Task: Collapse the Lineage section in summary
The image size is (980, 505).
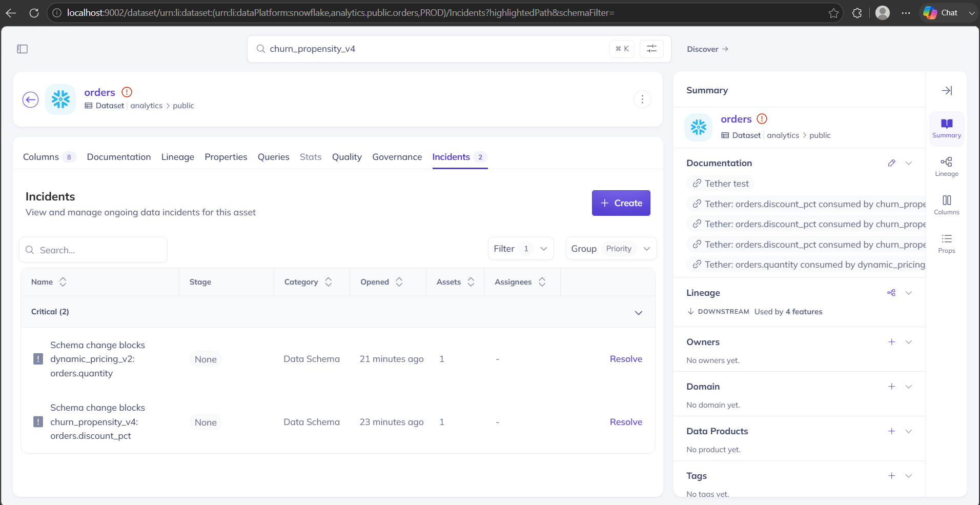Action: pyautogui.click(x=909, y=293)
